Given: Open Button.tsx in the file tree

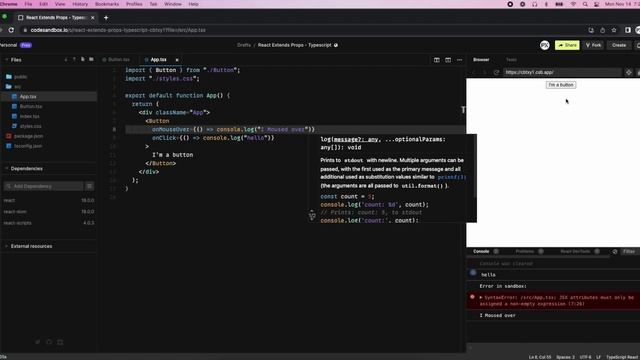Looking at the screenshot, I should pos(31,107).
